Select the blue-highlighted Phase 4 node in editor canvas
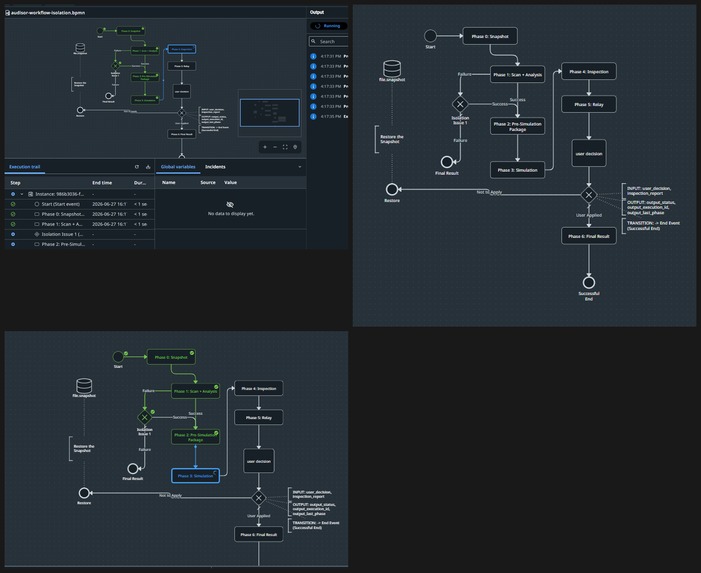Image resolution: width=701 pixels, height=573 pixels. (x=182, y=49)
